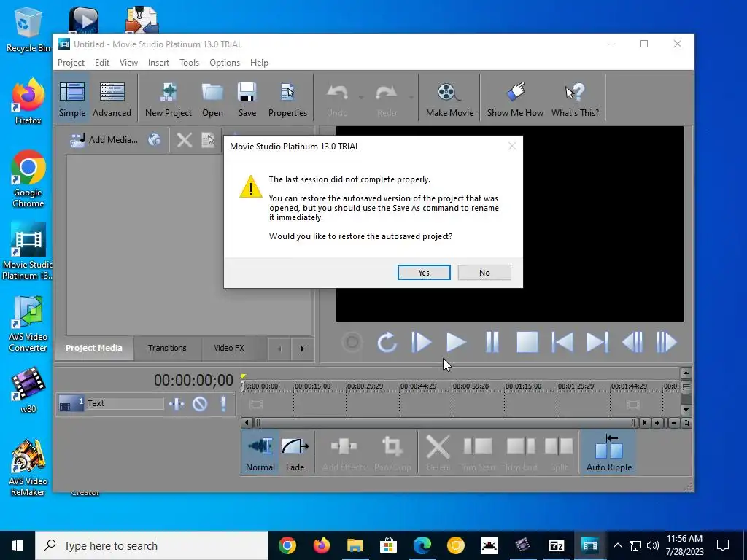Remove selected media with the X icon
Screen dimensions: 747x560
pos(185,140)
